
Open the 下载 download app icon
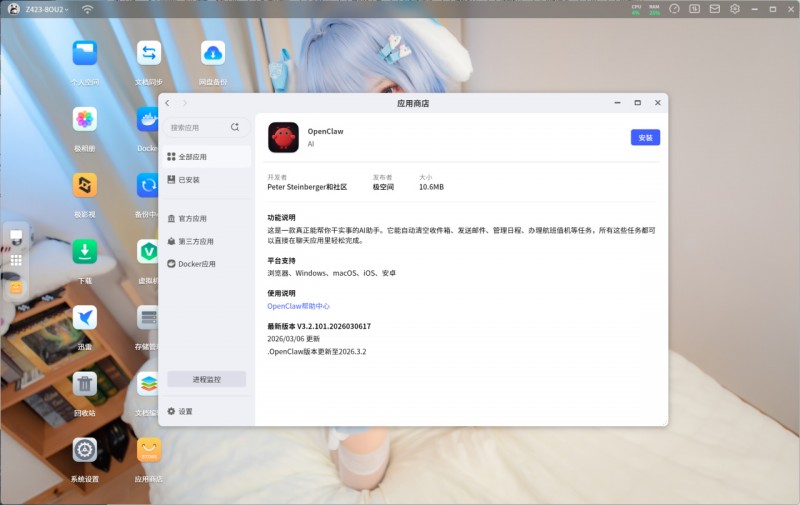tap(85, 251)
